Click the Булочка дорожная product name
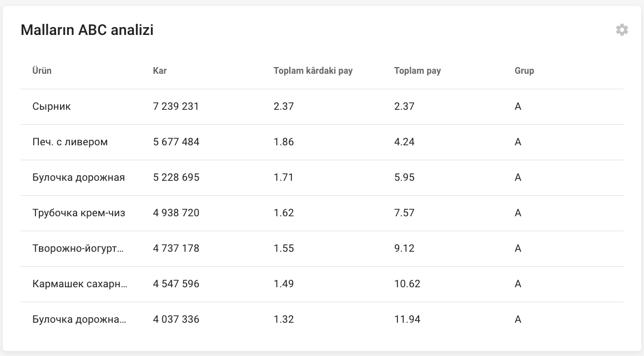 (78, 177)
